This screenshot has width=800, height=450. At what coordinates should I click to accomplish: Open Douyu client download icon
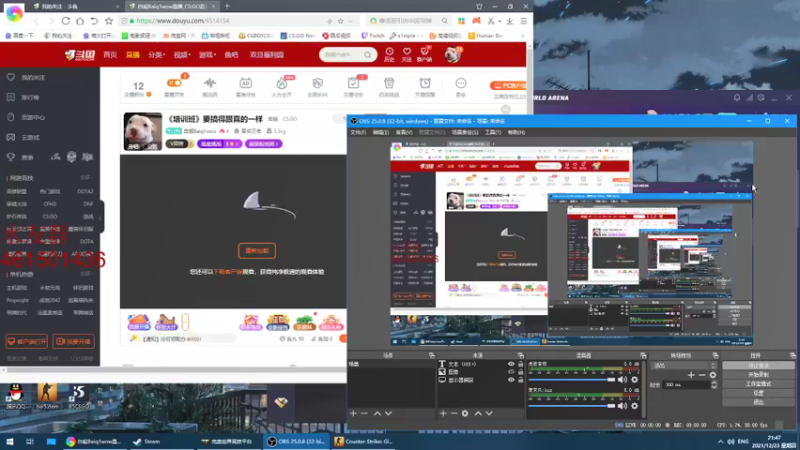[x=424, y=51]
